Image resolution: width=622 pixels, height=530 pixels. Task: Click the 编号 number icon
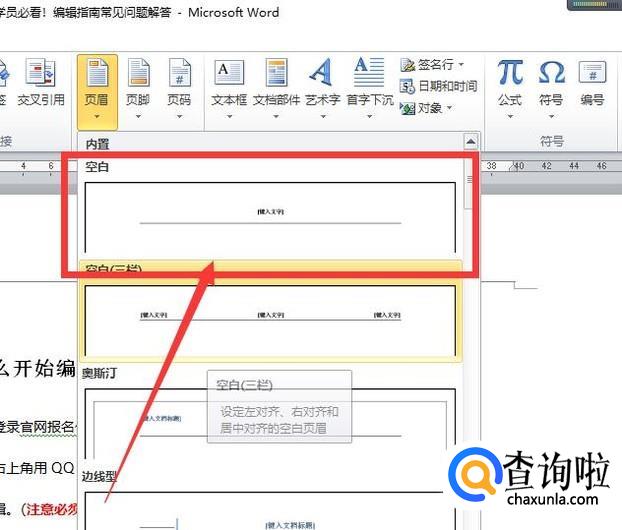point(592,72)
